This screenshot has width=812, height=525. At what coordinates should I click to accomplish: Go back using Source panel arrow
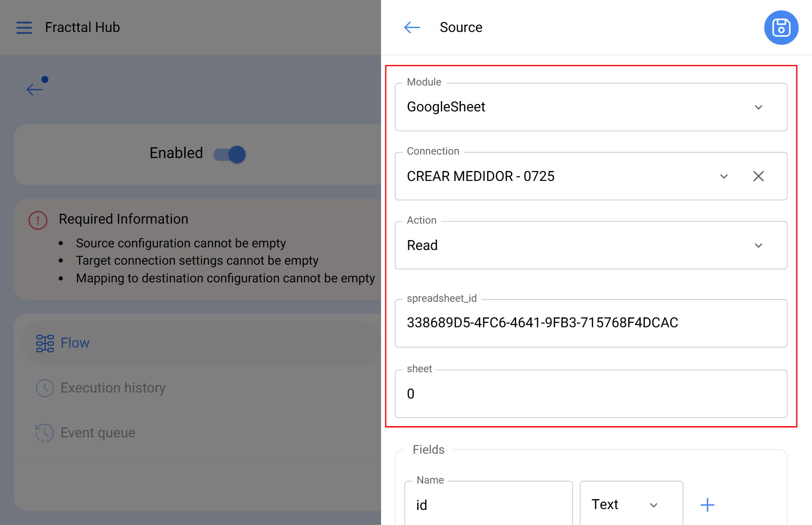pyautogui.click(x=412, y=28)
